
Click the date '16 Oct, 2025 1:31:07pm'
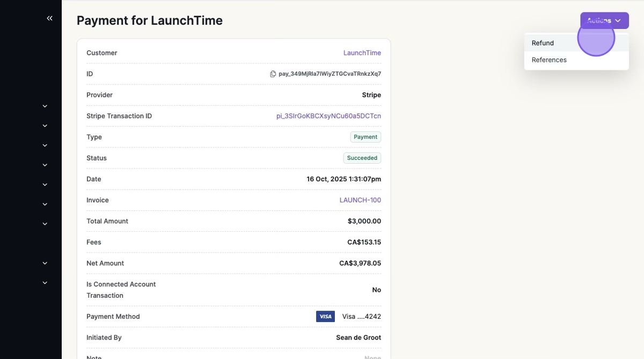pyautogui.click(x=344, y=179)
